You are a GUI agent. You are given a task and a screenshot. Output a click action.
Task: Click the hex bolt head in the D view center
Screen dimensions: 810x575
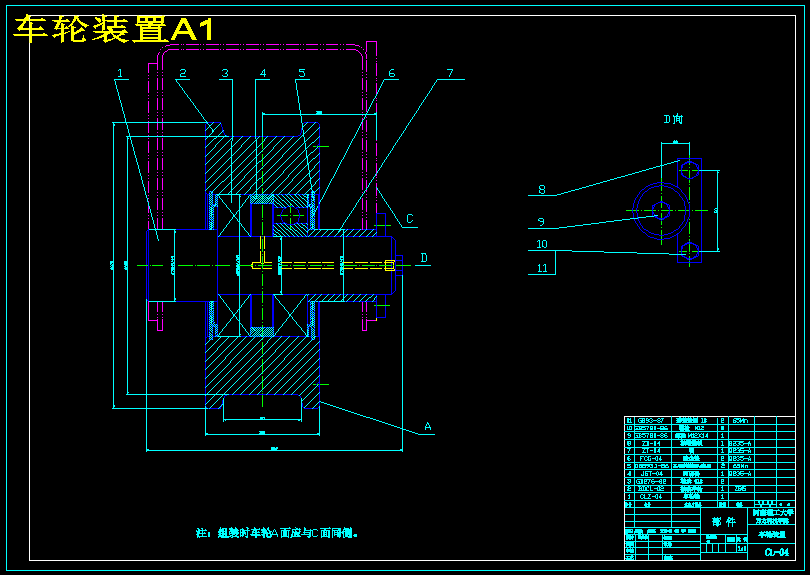point(661,210)
